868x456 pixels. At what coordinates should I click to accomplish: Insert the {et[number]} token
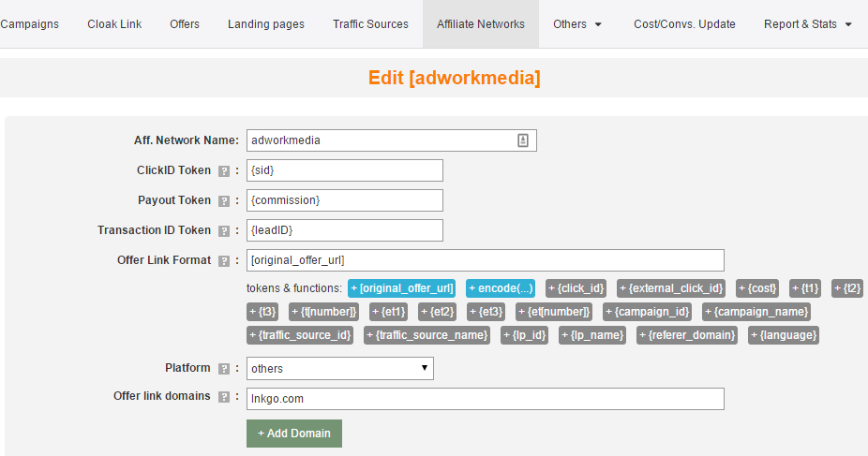[554, 312]
